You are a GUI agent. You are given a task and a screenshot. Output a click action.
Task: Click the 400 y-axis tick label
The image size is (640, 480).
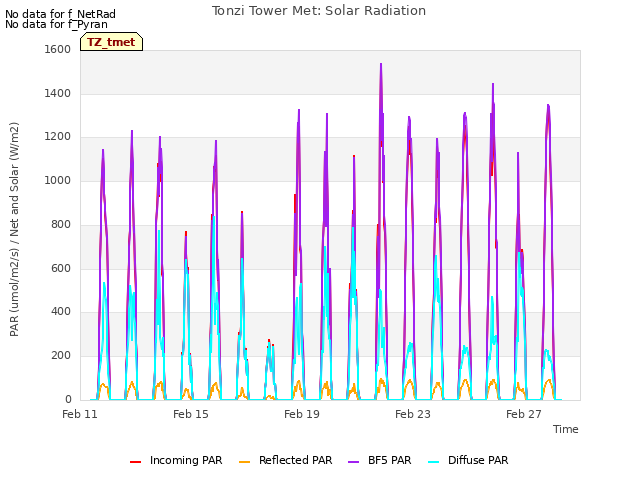click(x=61, y=312)
